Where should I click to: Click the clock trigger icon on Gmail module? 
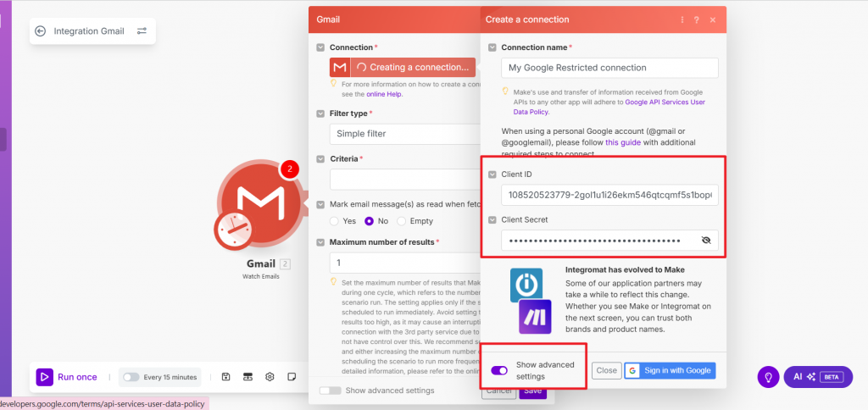click(x=234, y=230)
